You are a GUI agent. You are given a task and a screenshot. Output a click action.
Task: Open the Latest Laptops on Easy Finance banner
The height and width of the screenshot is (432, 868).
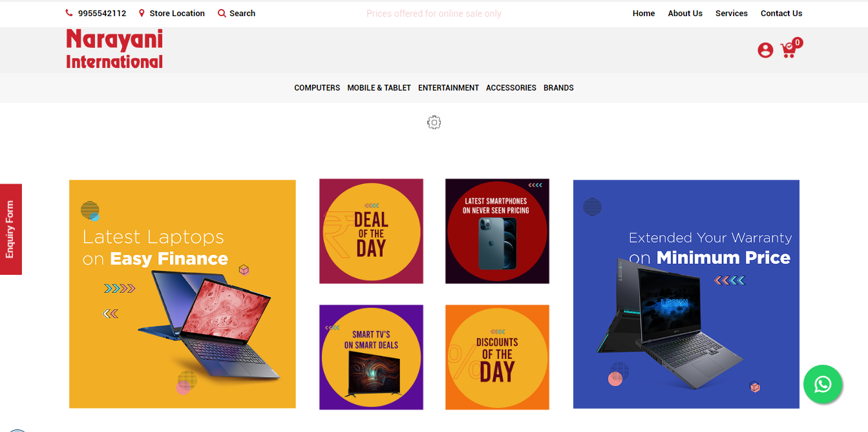[182, 294]
